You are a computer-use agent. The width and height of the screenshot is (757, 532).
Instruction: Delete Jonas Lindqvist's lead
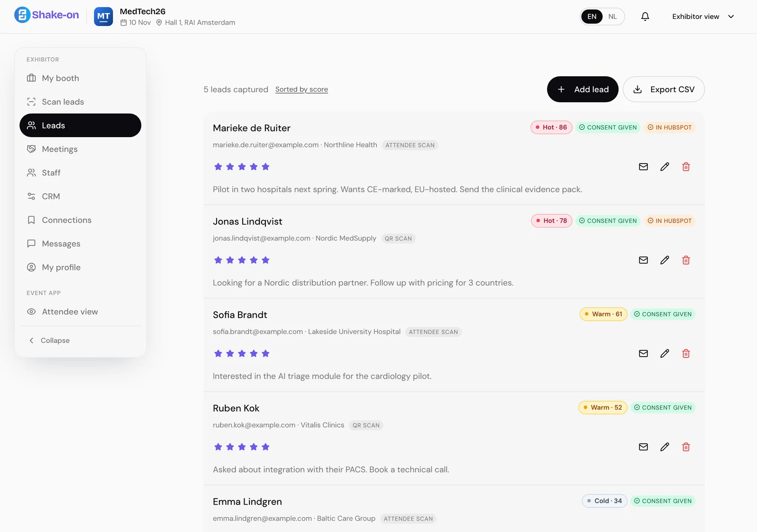(686, 260)
